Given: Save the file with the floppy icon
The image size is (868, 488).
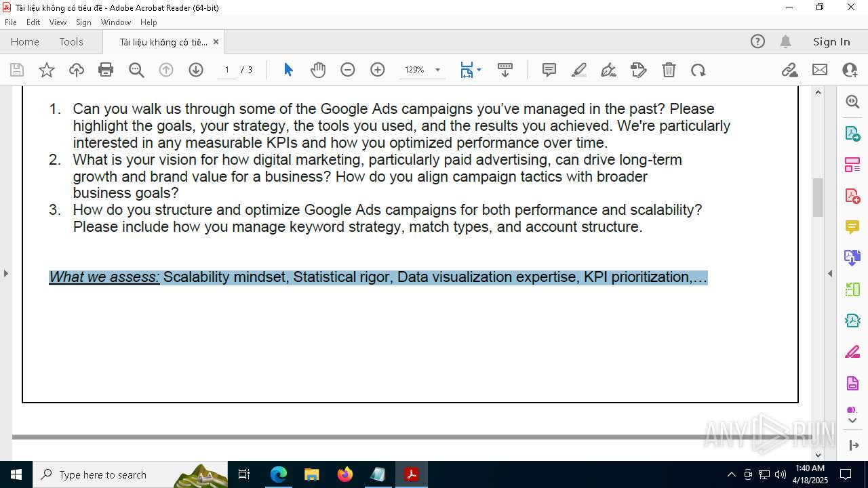Looking at the screenshot, I should [x=17, y=70].
